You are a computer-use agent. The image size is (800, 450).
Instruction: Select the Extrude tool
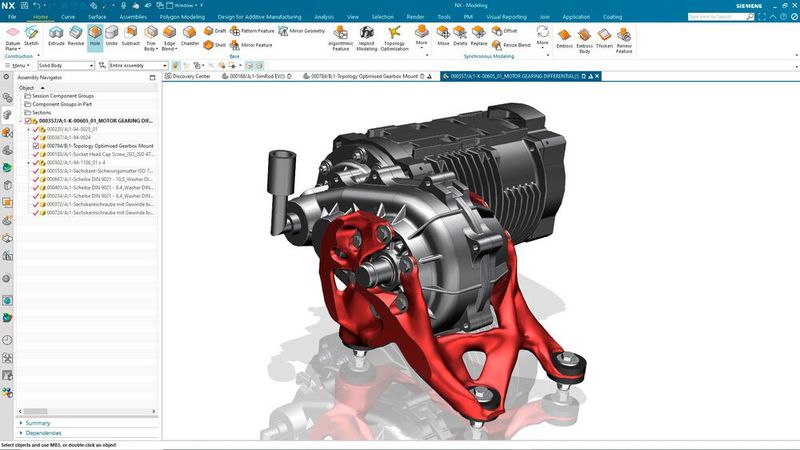(56, 36)
